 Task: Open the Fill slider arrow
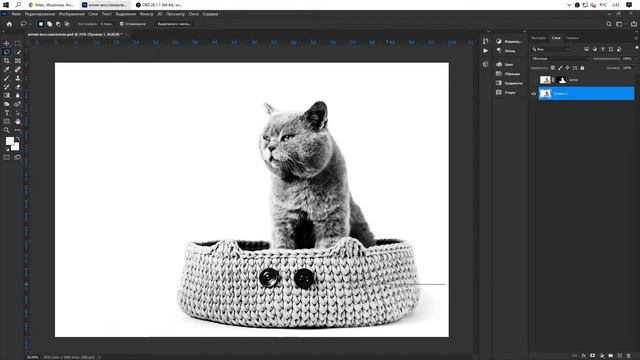(x=635, y=68)
